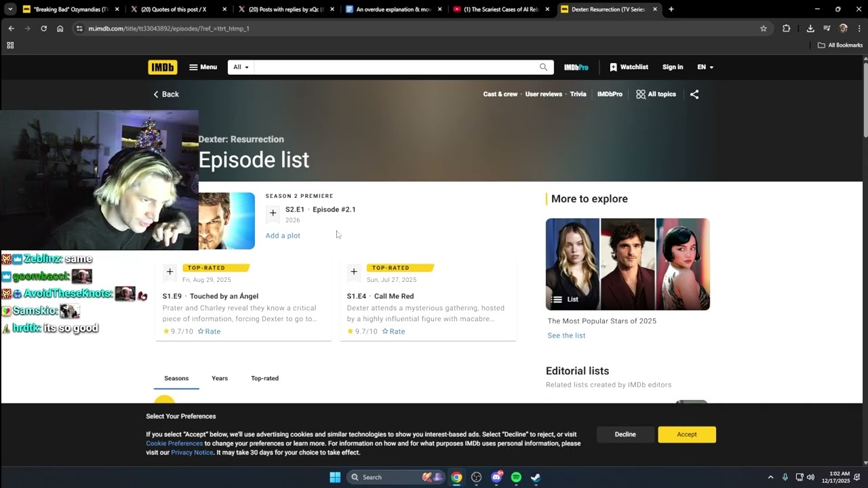Open a new browser tab

coord(671,9)
